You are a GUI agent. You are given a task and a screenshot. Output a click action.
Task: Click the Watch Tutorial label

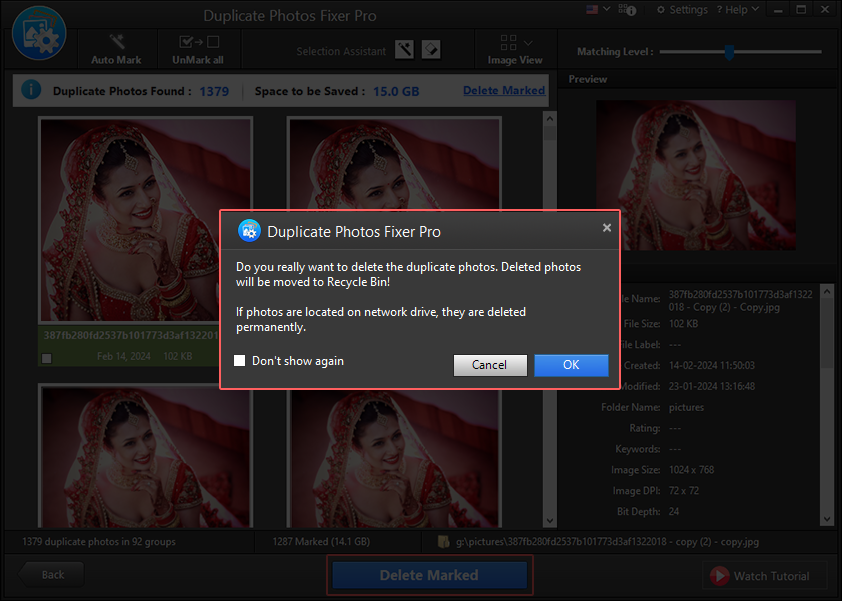point(772,576)
